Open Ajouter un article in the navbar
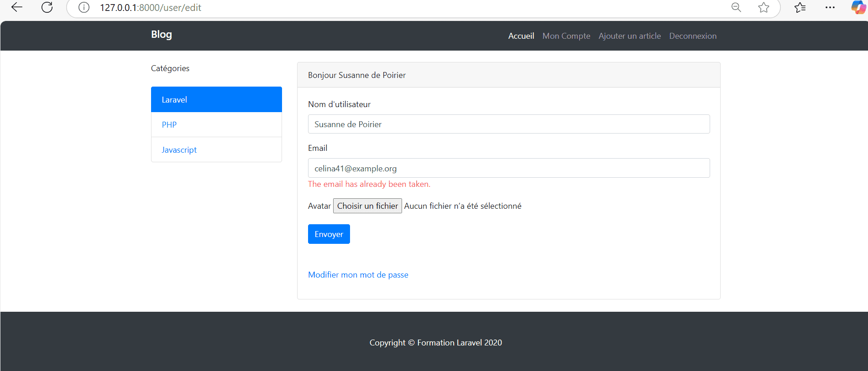The image size is (868, 371). click(630, 36)
